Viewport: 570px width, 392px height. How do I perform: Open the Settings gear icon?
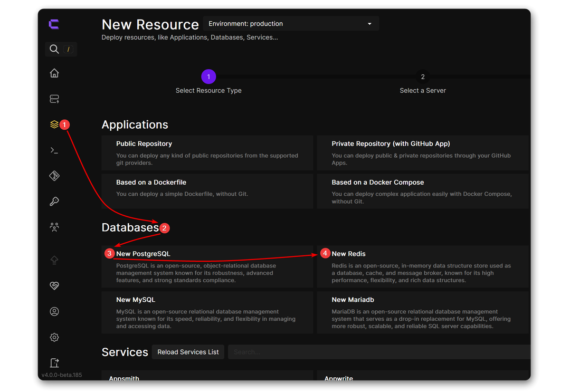pos(54,338)
